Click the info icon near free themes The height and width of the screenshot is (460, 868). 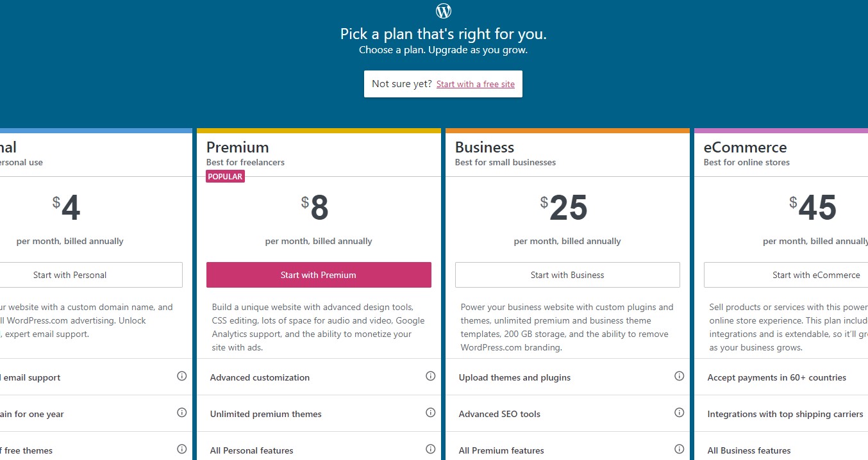point(181,450)
